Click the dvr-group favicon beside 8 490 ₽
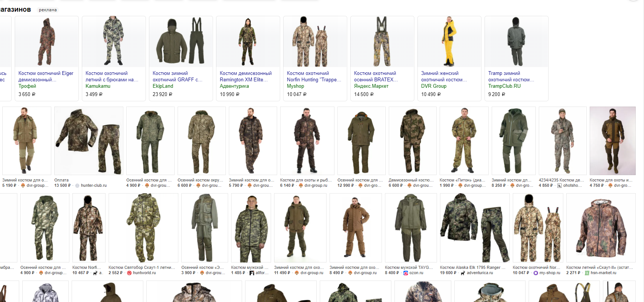644x302 pixels. [350, 273]
